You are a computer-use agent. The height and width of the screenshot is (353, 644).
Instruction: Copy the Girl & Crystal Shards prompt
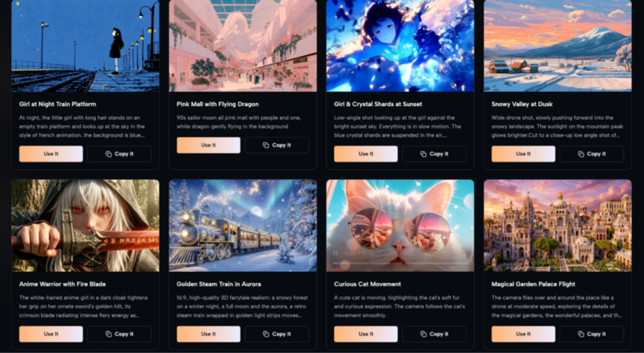[x=434, y=154]
